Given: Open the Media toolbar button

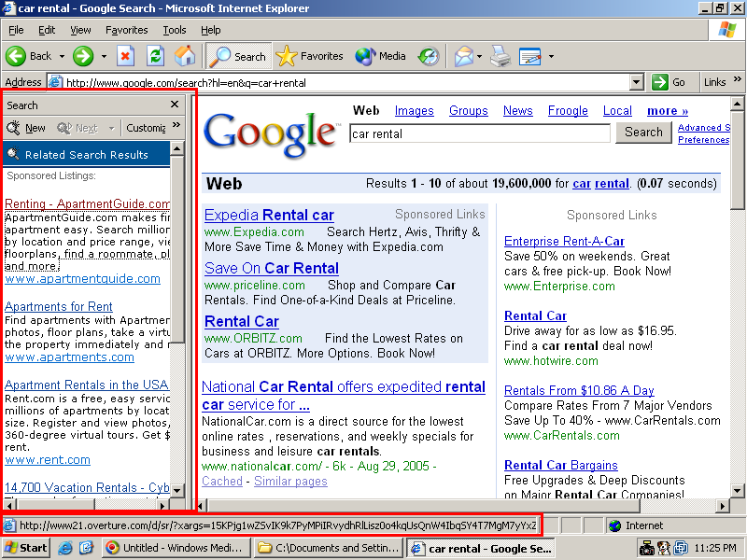Looking at the screenshot, I should point(380,56).
